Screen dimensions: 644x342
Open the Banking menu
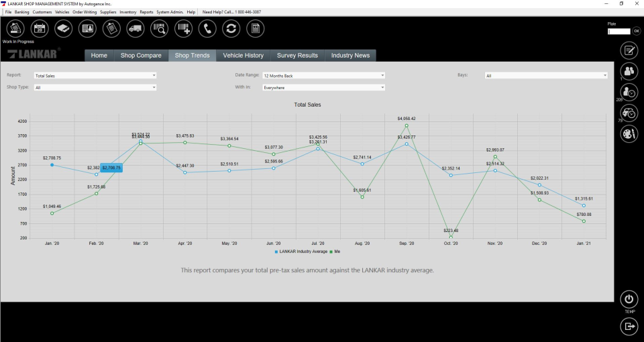[x=21, y=12]
